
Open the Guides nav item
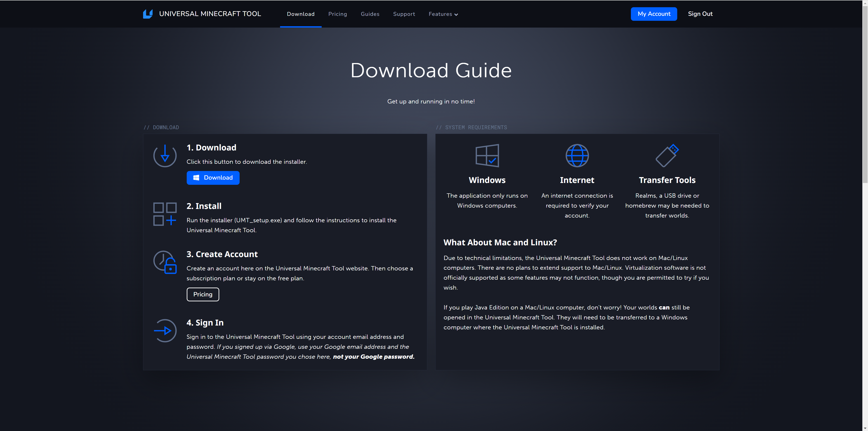(370, 14)
